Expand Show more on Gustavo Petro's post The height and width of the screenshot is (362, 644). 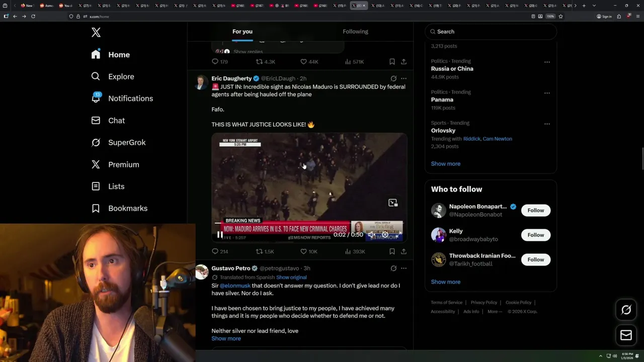point(226,338)
